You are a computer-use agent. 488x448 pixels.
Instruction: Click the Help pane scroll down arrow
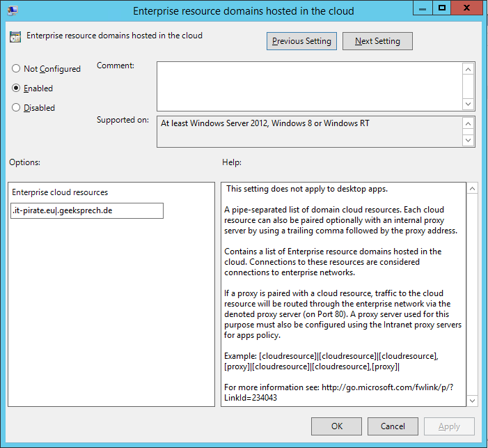[472, 401]
